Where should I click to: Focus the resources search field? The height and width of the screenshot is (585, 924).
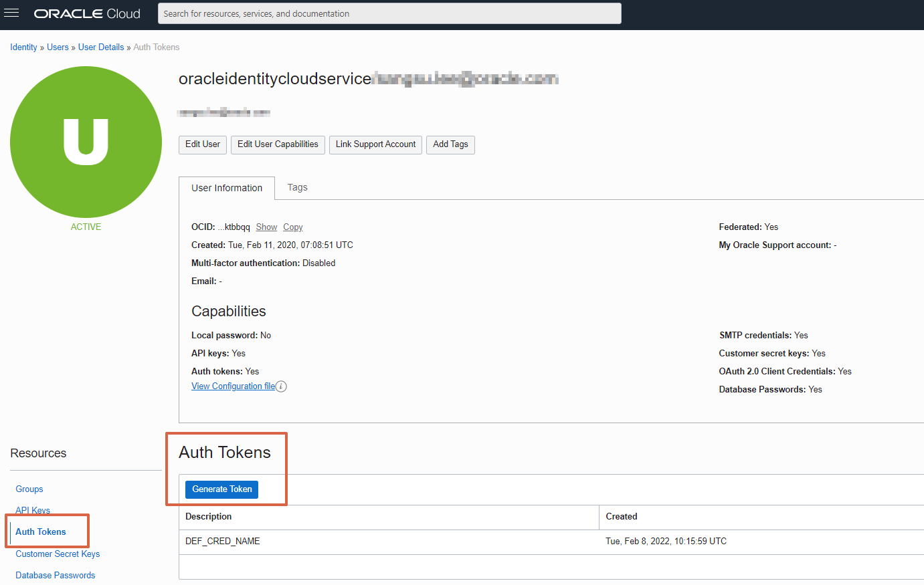coord(389,13)
